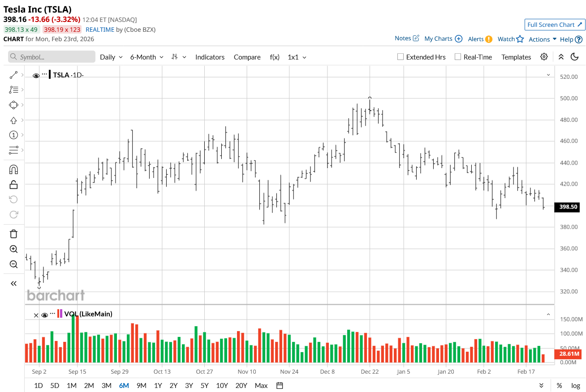Image resolution: width=586 pixels, height=392 pixels.
Task: Select the circled number label tool
Action: pos(13,135)
